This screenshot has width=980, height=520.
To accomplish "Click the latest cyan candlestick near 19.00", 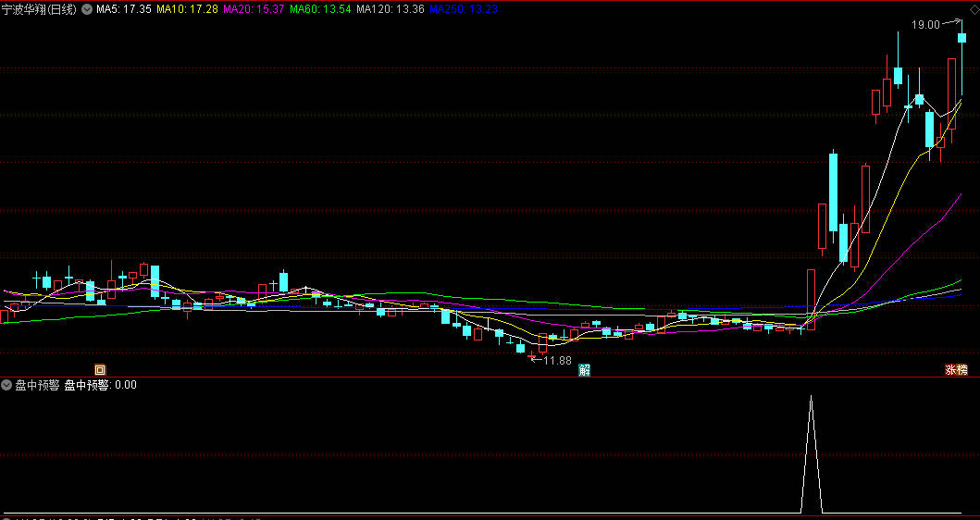I will coord(961,38).
